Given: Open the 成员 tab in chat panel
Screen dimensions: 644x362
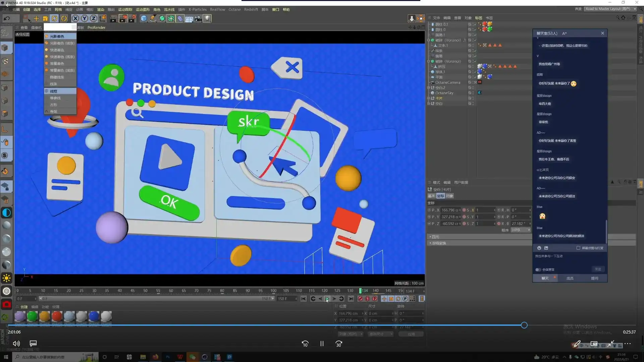Looking at the screenshot, I should click(x=570, y=278).
